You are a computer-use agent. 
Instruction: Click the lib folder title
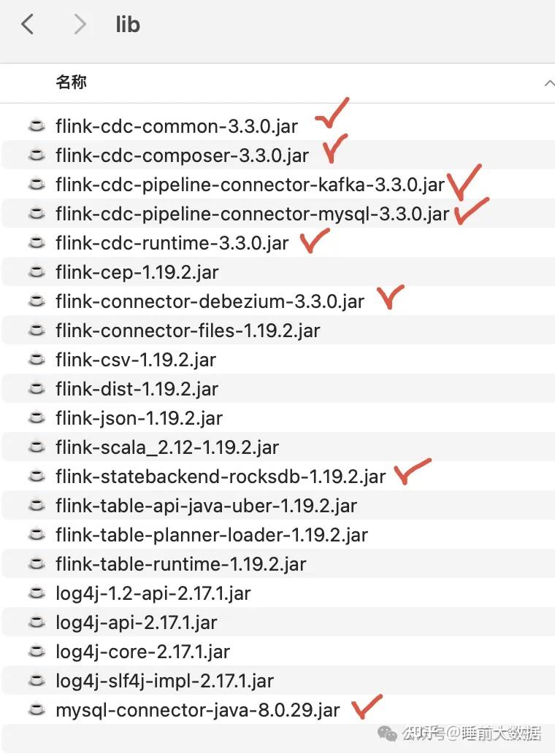127,24
